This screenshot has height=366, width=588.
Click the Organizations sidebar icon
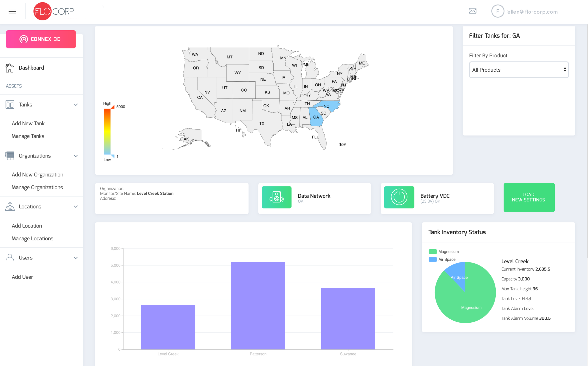point(10,156)
